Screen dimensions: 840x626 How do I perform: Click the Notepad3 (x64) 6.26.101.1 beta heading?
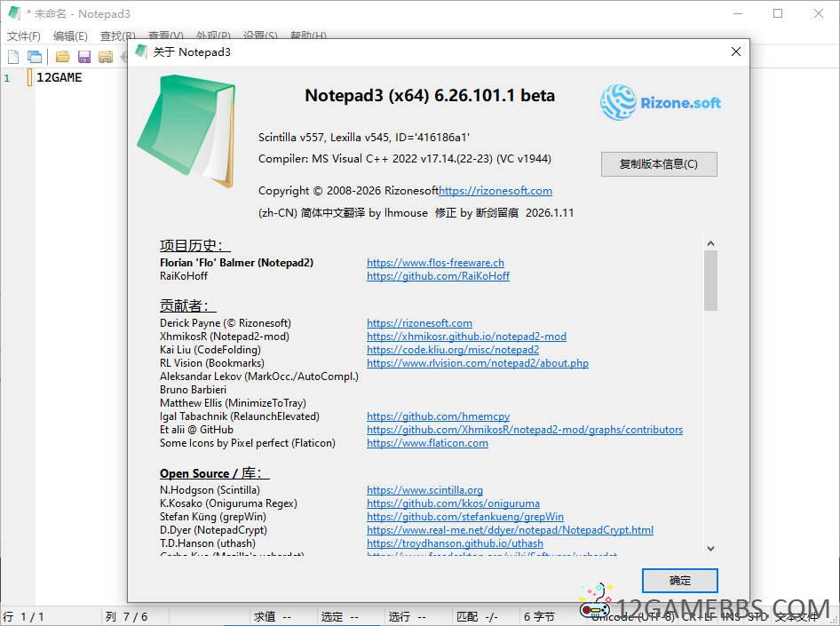pyautogui.click(x=430, y=95)
